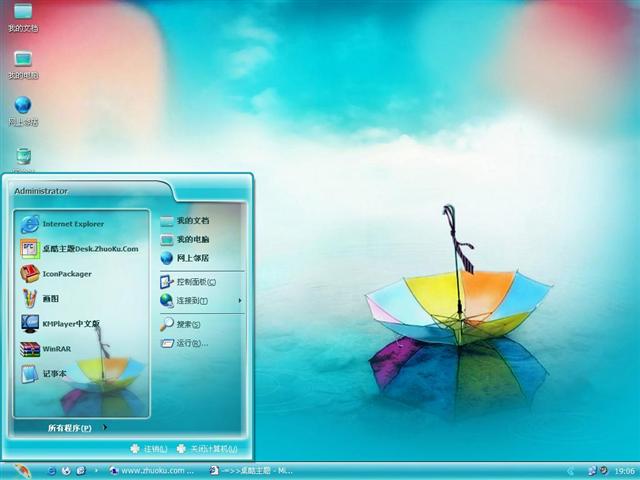Screen dimensions: 640x480
Task: Click first quick launch IE icon
Action: 52,471
